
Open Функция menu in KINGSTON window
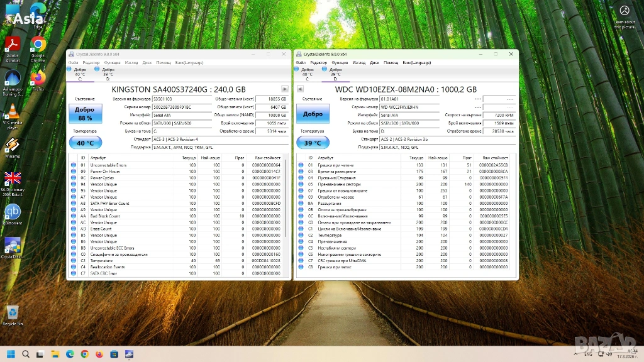coord(113,63)
